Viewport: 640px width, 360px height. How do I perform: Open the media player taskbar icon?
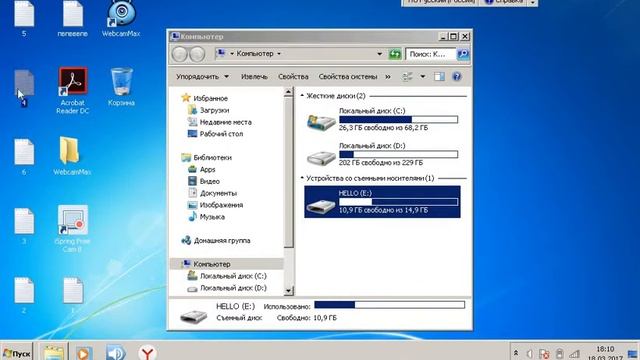tap(84, 353)
